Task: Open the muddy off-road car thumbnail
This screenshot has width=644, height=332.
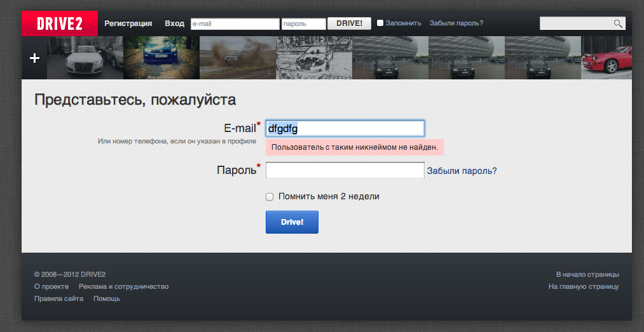Action: tap(238, 58)
